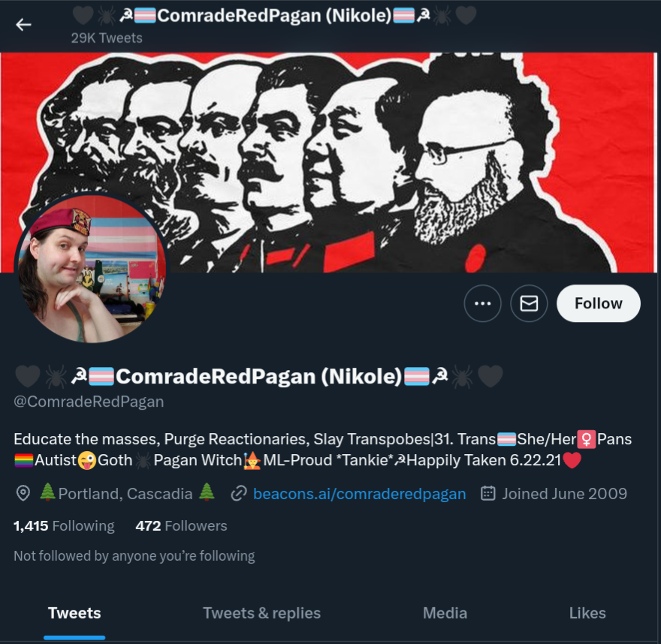Follow the ComradeRedPagan account
Screen dimensions: 661x644
point(598,303)
